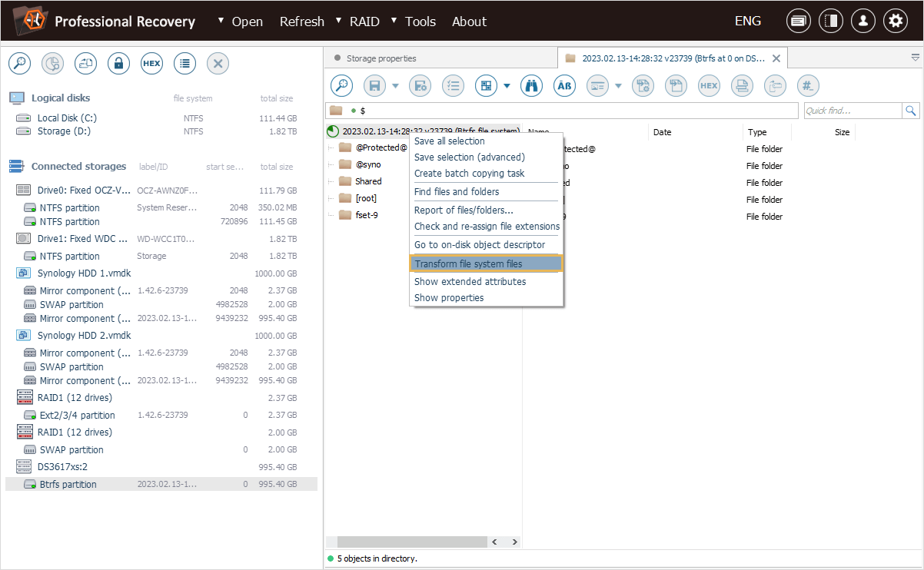924x570 pixels.
Task: Open the HEX viewer from left panel toolbar
Action: point(151,64)
